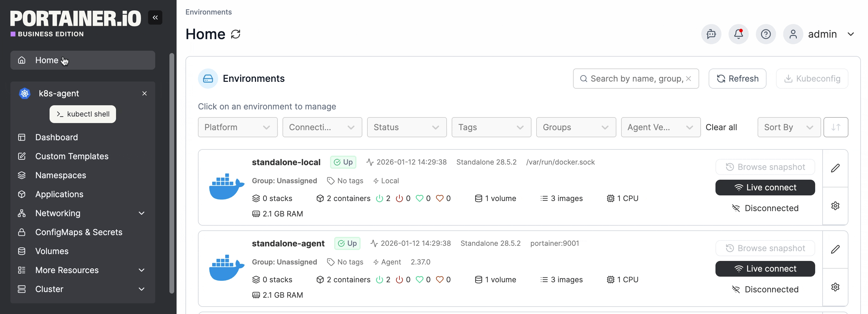Screen dimensions: 868x314
Task: Close the k8s-agent environment panel
Action: click(145, 93)
